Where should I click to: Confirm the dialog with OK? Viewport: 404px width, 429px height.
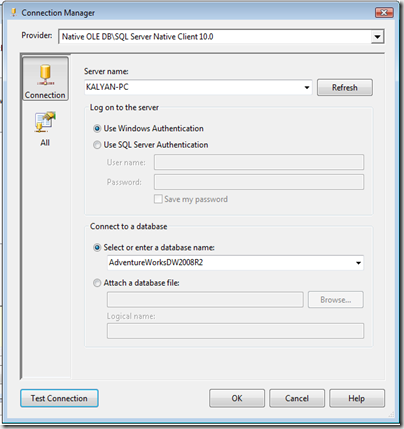coord(237,398)
